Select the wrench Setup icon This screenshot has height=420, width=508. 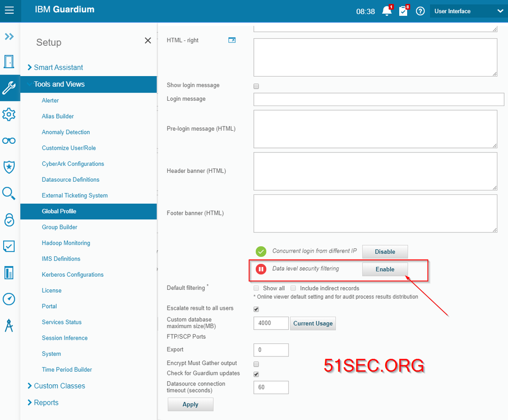click(x=9, y=88)
